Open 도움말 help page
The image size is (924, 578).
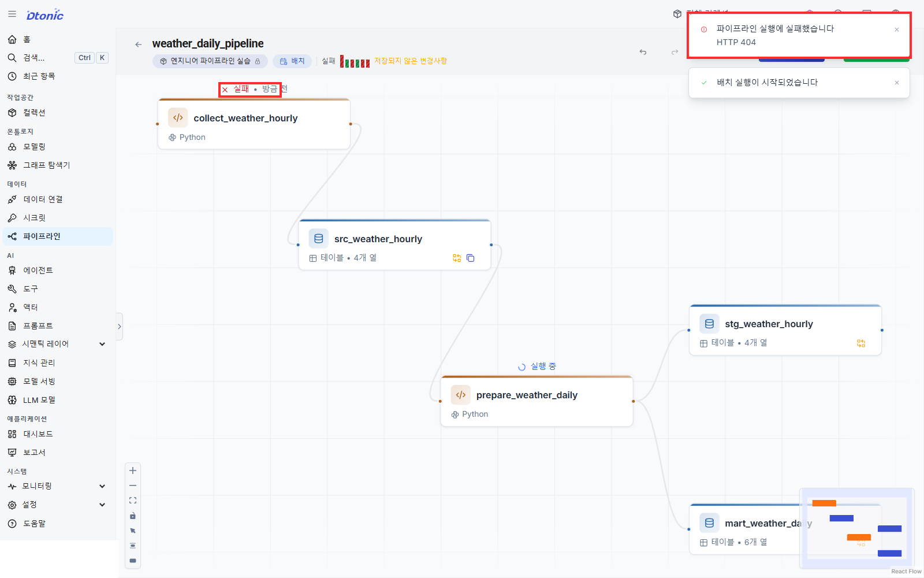coord(58,524)
